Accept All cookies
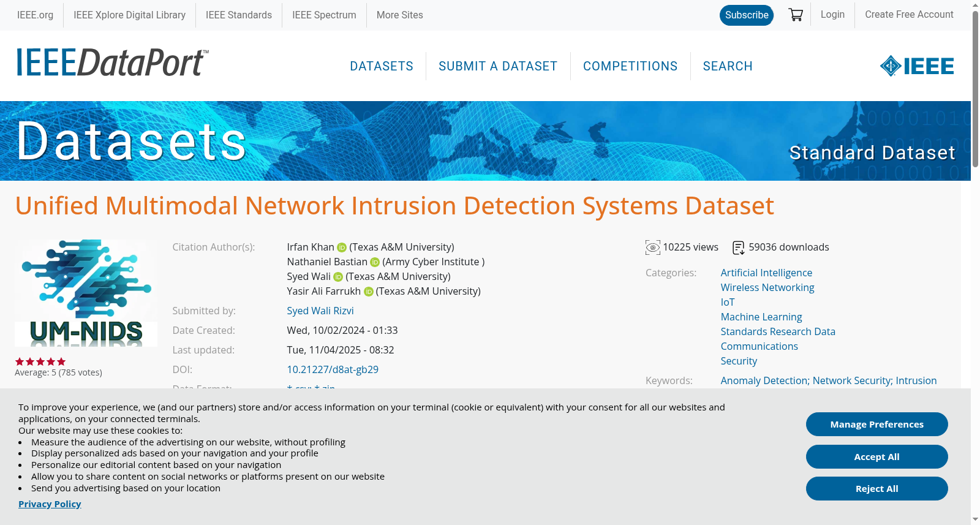Image resolution: width=980 pixels, height=525 pixels. [x=876, y=457]
